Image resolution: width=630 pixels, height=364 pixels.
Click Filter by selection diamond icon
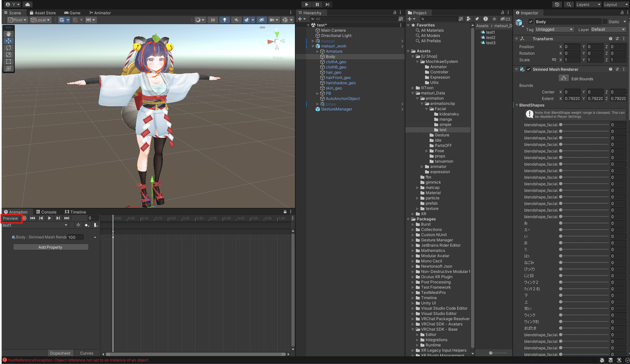[78, 226]
